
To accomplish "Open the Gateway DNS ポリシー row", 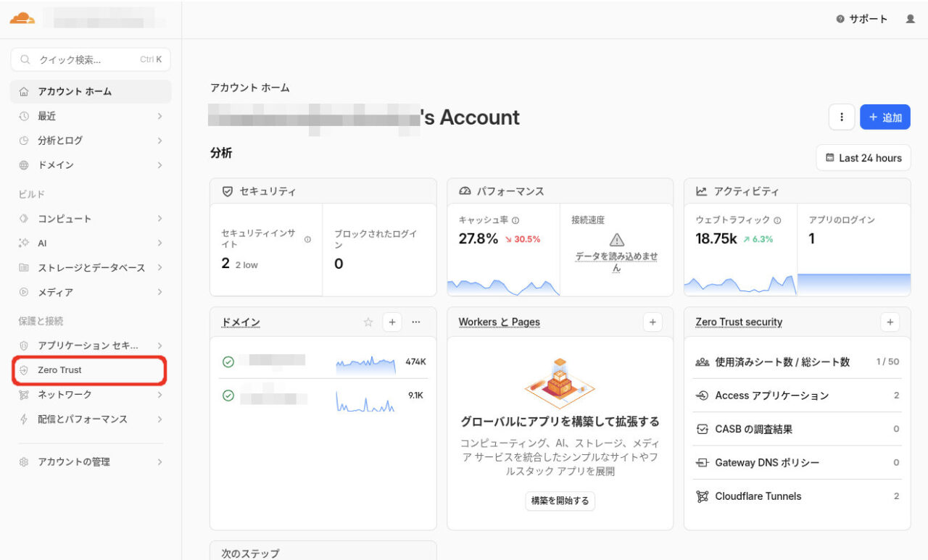I will (x=797, y=463).
